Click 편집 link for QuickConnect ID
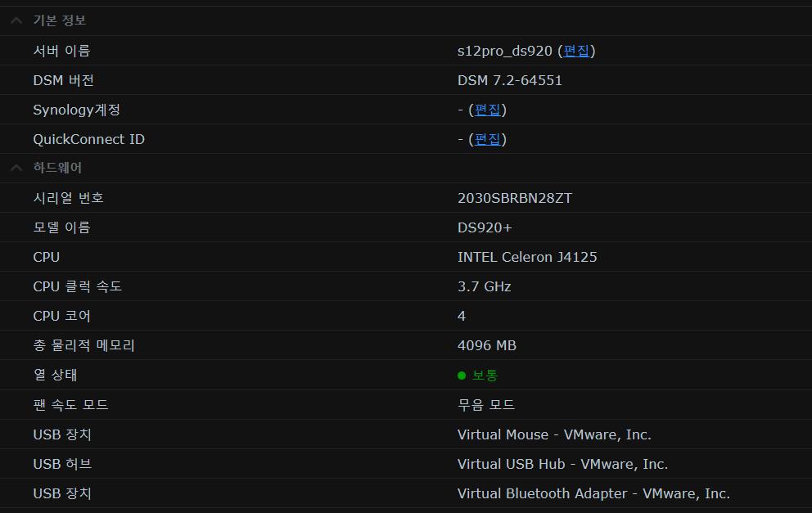 pos(487,139)
